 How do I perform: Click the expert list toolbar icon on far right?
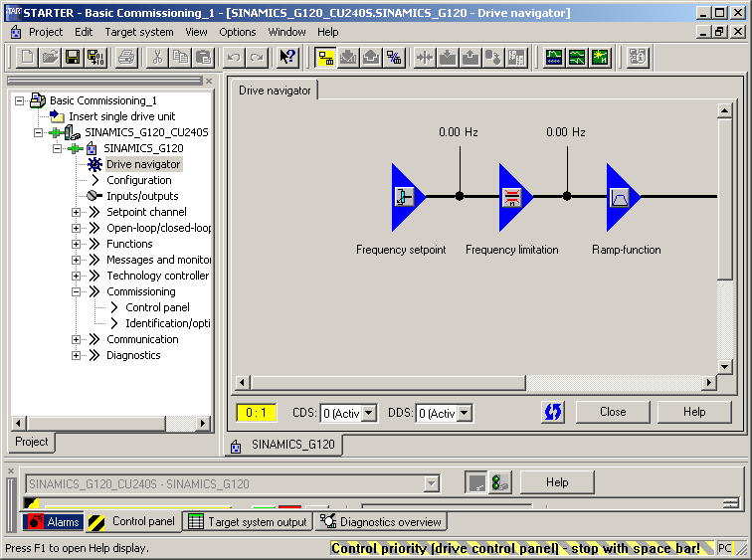(x=638, y=58)
